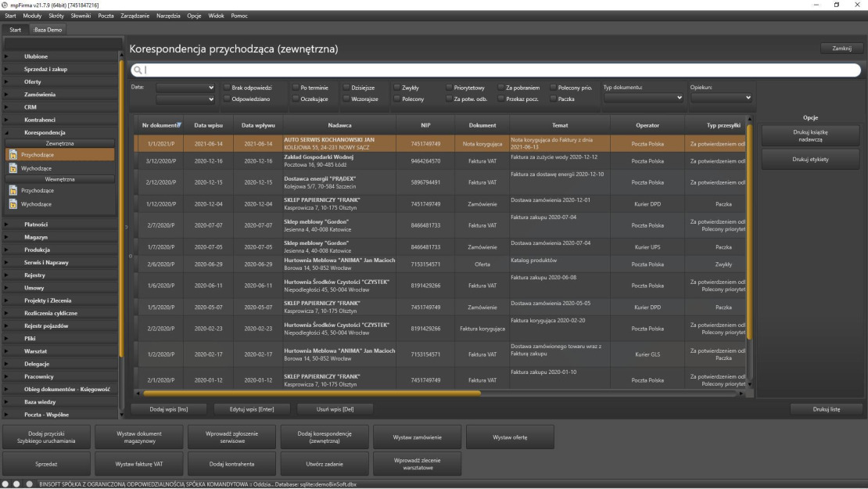The width and height of the screenshot is (868, 489).
Task: Switch to the Start tab
Action: (15, 30)
